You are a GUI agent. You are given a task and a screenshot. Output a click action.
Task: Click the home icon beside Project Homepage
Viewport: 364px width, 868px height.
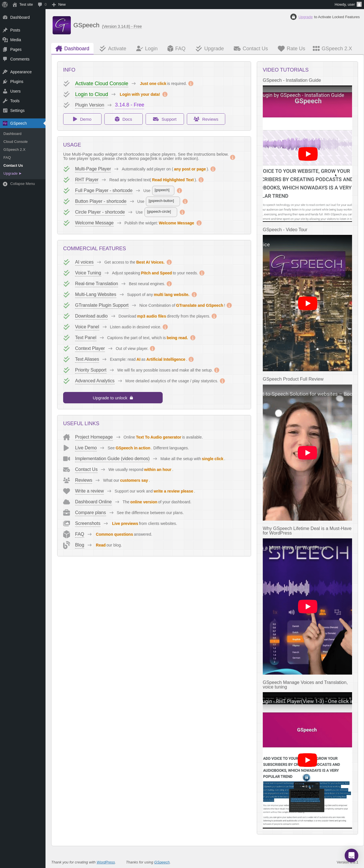[67, 437]
